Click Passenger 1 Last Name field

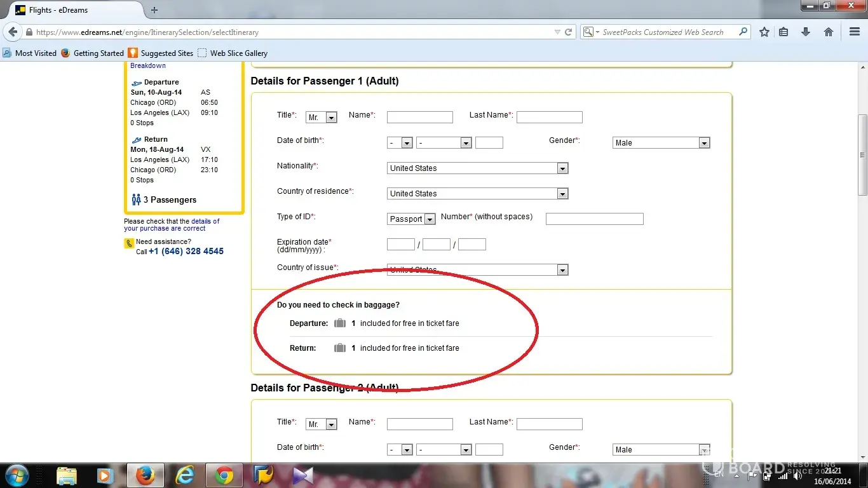(549, 117)
